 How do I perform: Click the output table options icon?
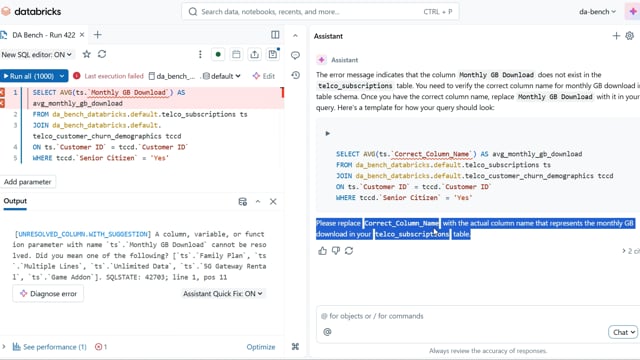click(242, 202)
